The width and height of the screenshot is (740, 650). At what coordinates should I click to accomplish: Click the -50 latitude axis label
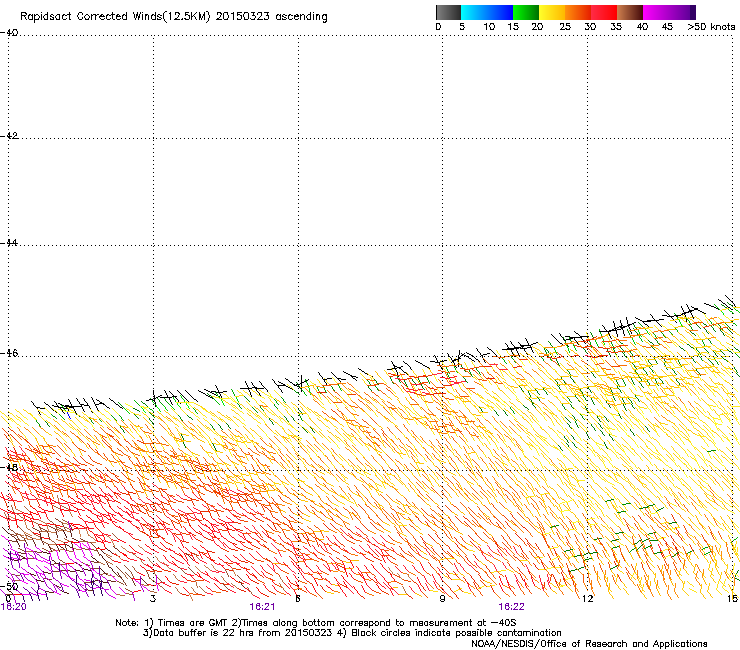tap(9, 586)
